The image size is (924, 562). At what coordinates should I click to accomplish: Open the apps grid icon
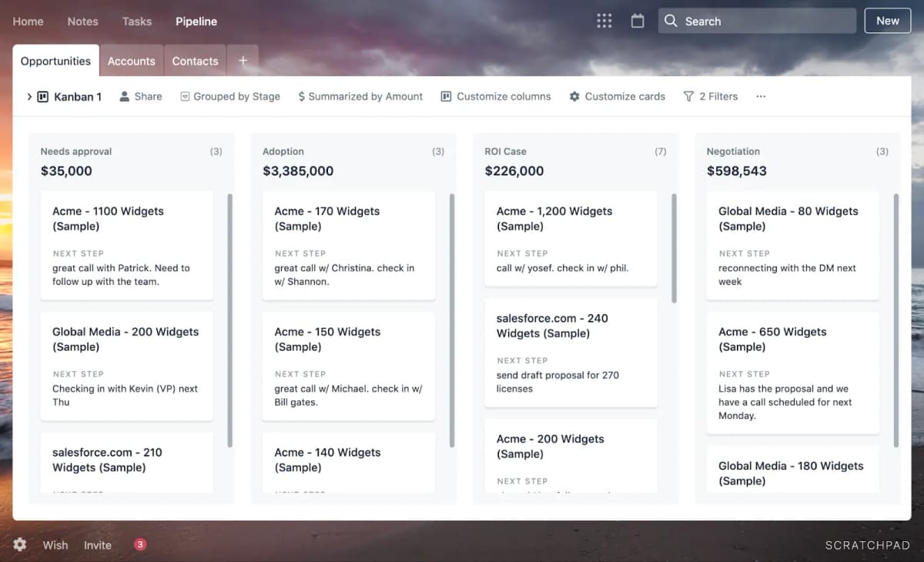click(x=604, y=21)
